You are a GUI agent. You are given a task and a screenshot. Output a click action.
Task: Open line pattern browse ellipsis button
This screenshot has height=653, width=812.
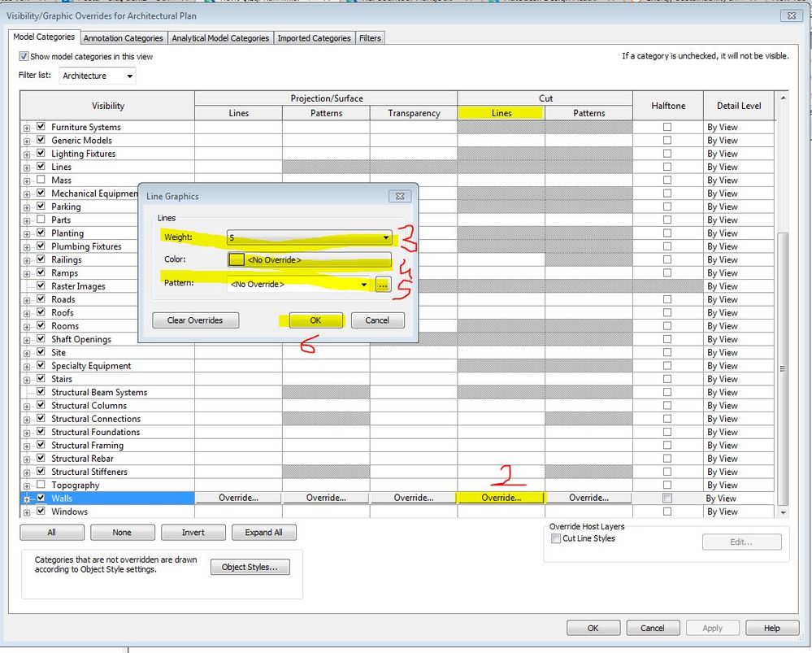[x=383, y=285]
